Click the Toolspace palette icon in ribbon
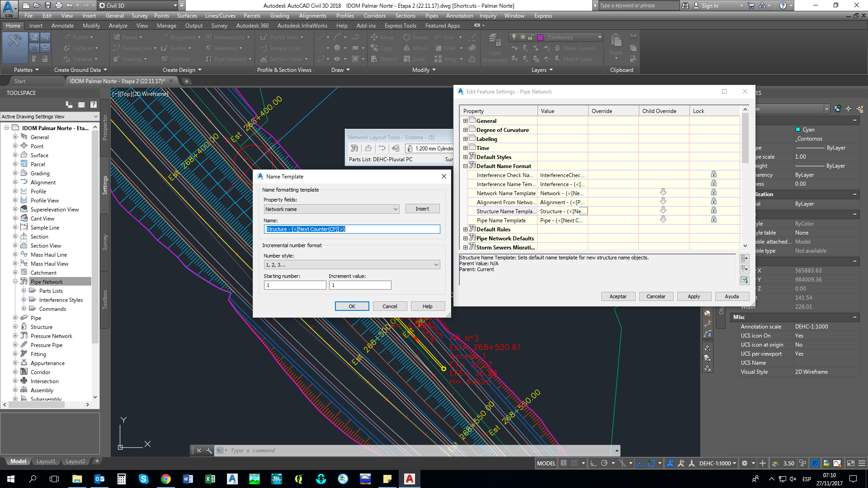 [x=14, y=47]
